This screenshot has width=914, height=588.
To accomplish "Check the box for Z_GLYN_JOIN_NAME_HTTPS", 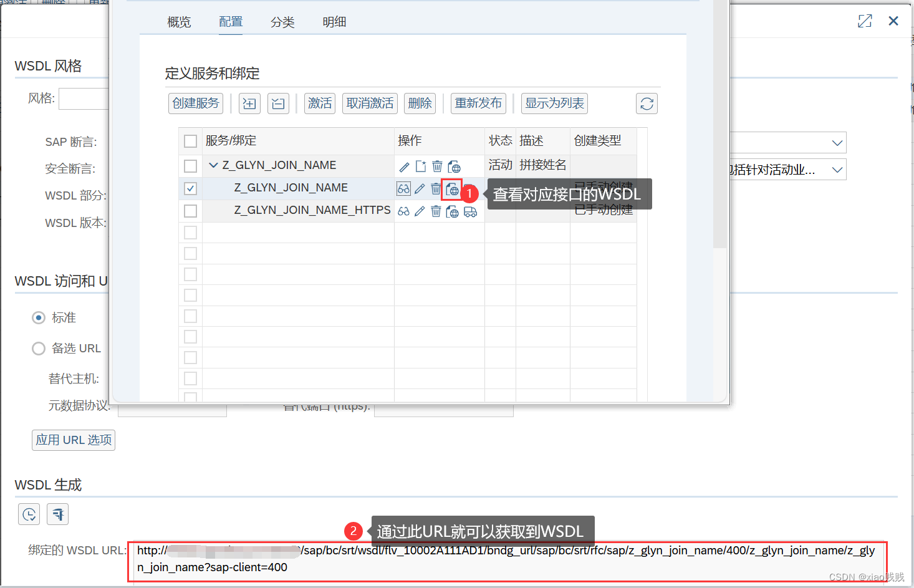I will coord(191,211).
